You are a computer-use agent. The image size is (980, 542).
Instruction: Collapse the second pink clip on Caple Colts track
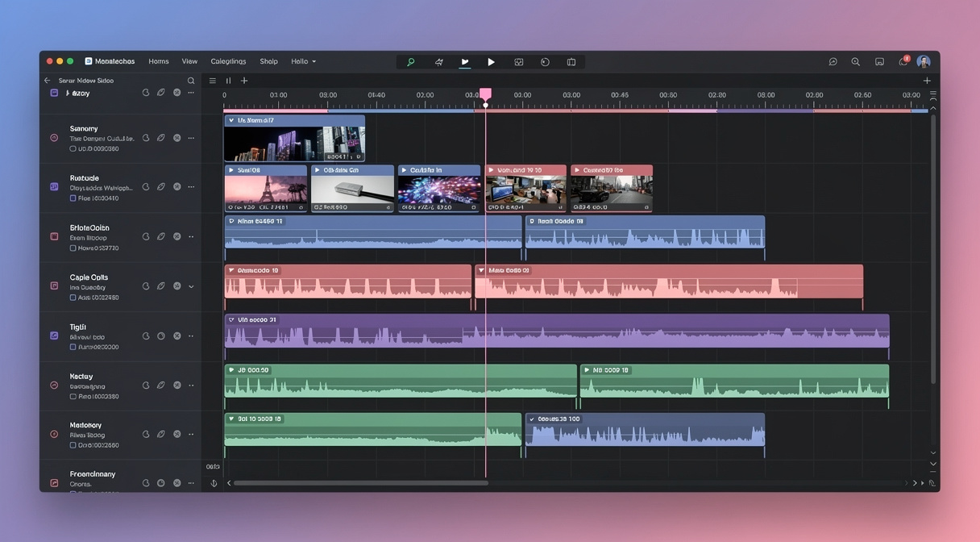481,270
